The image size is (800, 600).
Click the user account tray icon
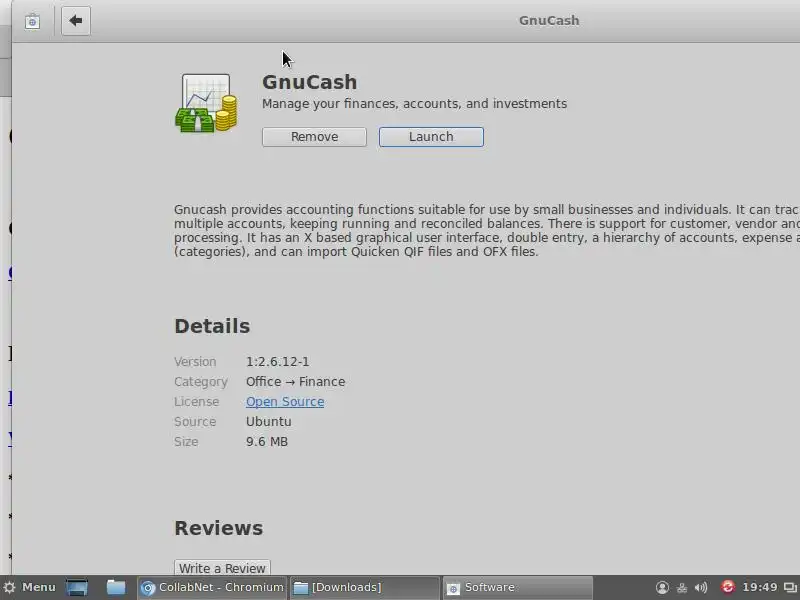(662, 588)
